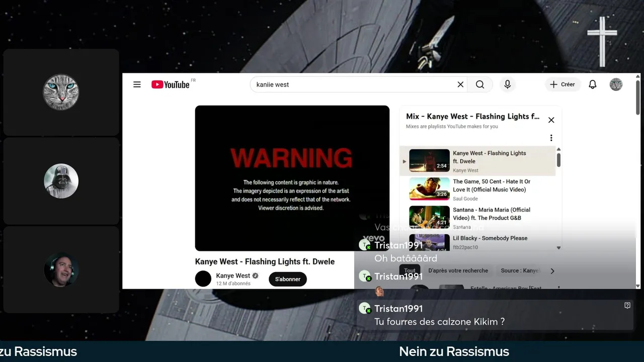The width and height of the screenshot is (644, 362).
Task: Open the YouTube hamburger guide menu
Action: (x=137, y=84)
